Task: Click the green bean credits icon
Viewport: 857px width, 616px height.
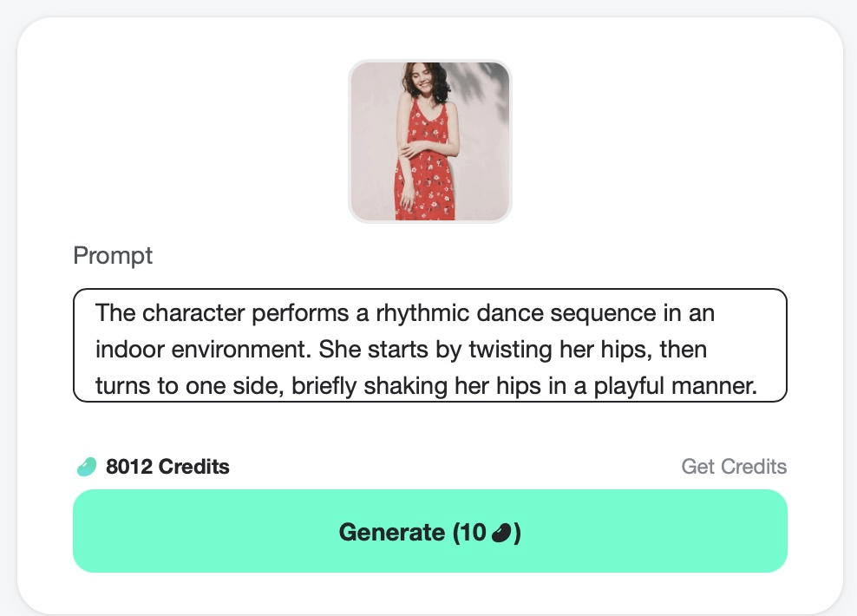Action: coord(86,468)
